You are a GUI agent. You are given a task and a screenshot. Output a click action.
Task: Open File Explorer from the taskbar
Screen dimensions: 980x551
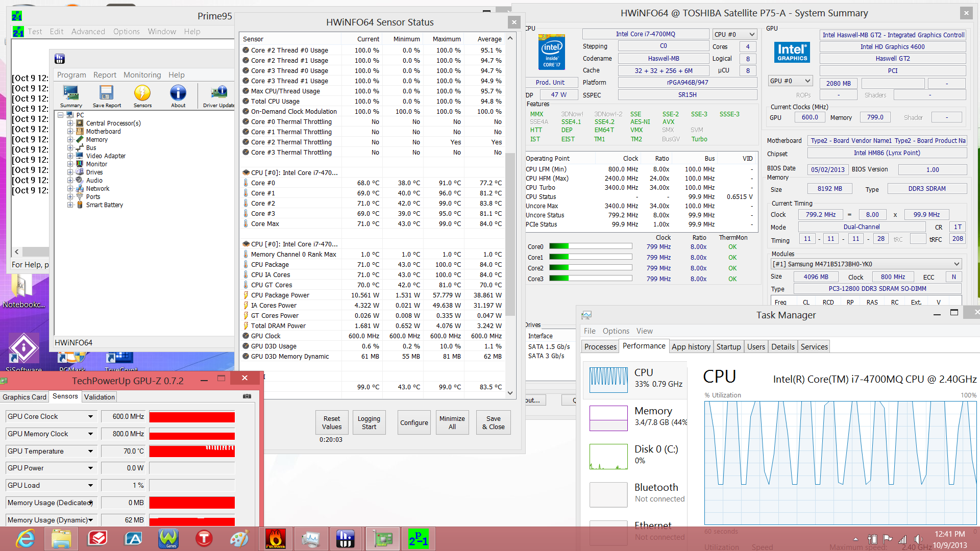pyautogui.click(x=61, y=539)
